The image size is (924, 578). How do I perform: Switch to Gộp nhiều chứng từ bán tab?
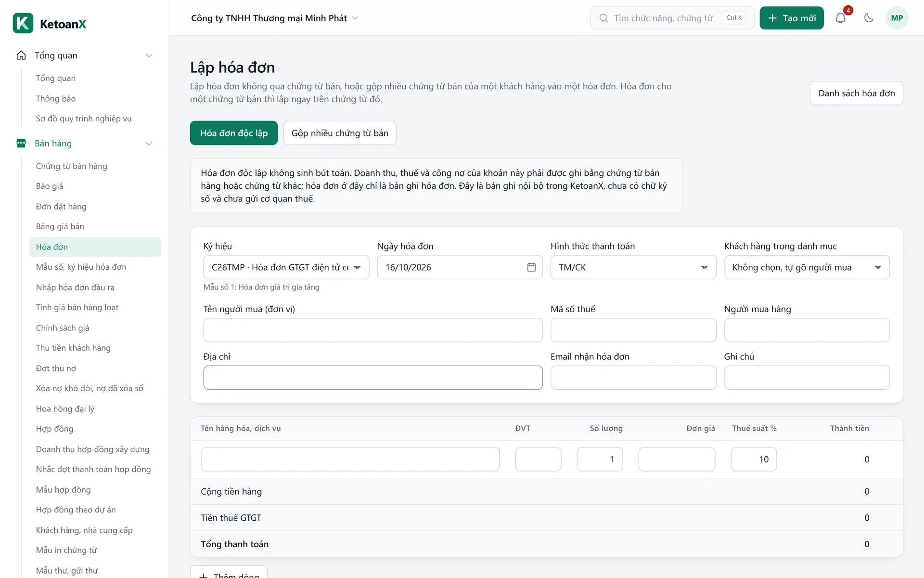point(340,133)
